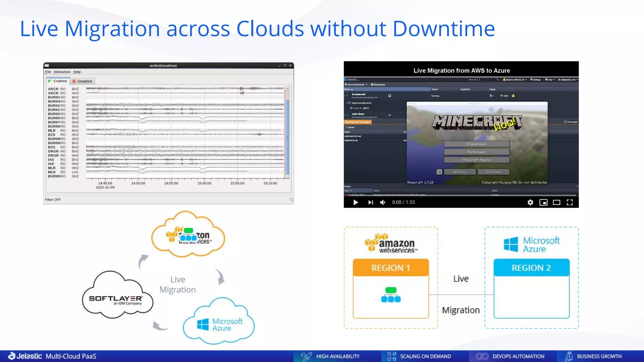
Task: Open Jelastic Settings
Action: tap(536, 80)
